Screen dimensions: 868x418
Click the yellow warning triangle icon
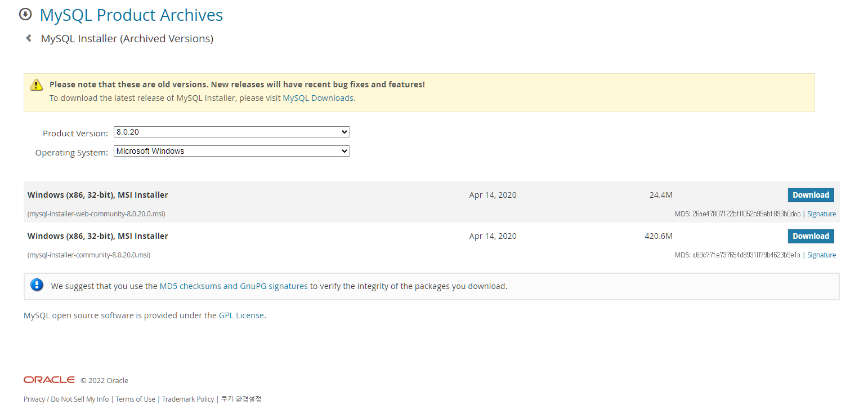(x=37, y=85)
